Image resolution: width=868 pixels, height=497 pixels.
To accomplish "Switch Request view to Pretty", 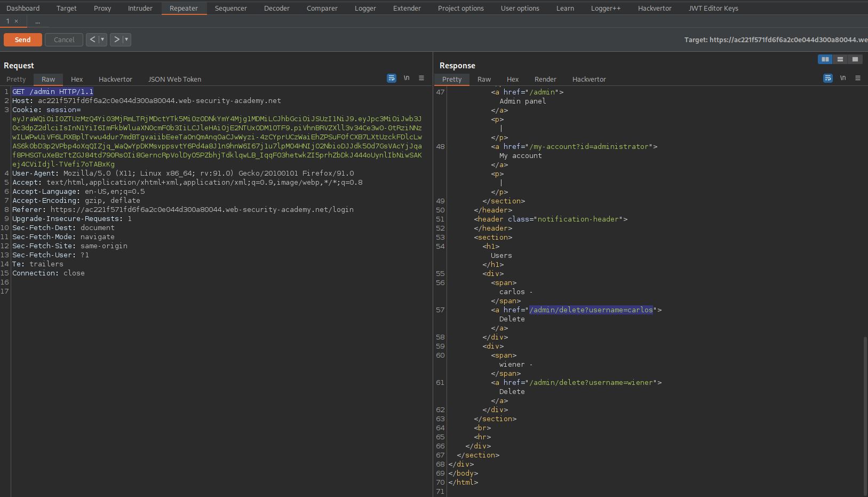I will [16, 79].
